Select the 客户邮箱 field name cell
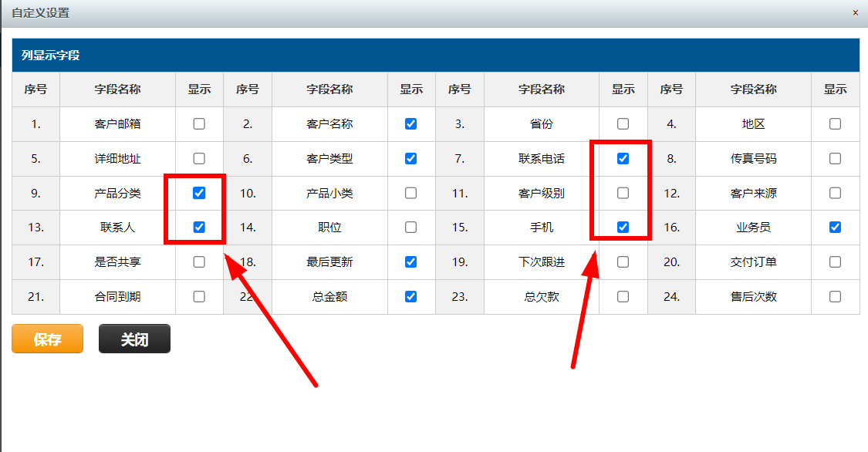868x452 pixels. click(117, 124)
